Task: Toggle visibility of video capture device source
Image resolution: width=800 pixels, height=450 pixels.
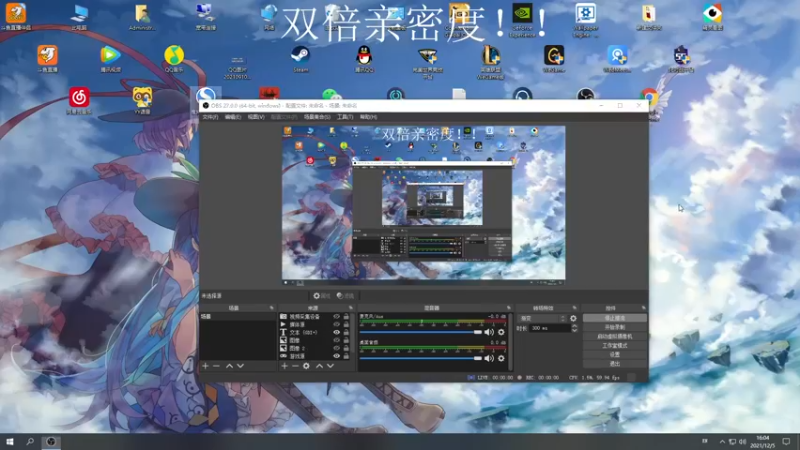Action: point(336,316)
